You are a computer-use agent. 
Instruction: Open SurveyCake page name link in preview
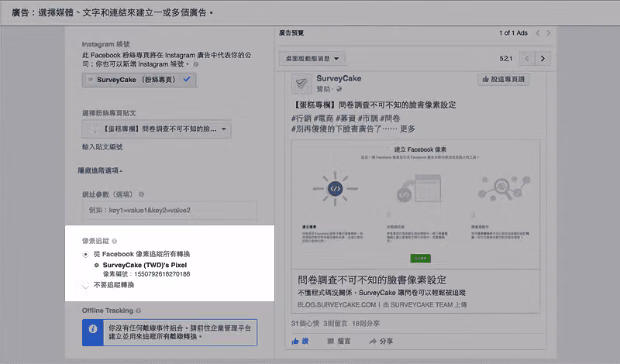[339, 78]
